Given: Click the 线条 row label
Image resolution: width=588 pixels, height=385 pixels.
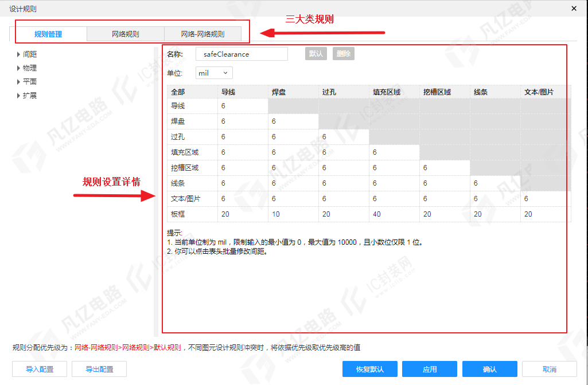Looking at the screenshot, I should pos(192,183).
